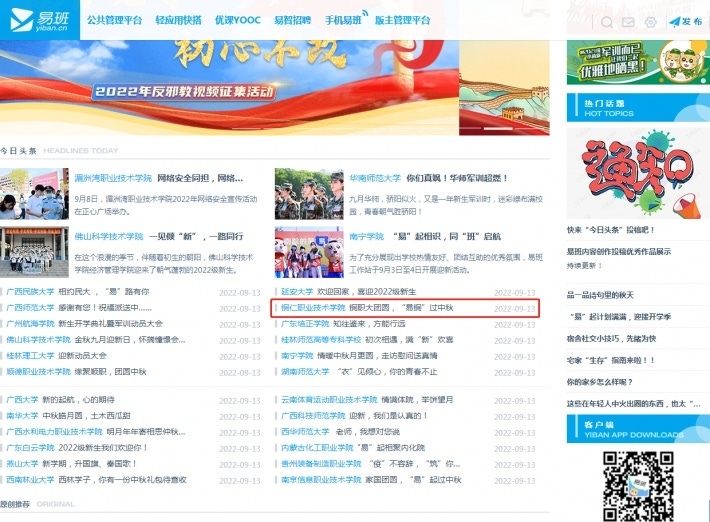The image size is (710, 522).
Task: Open 公共管理平台 in the top nav
Action: [x=115, y=20]
